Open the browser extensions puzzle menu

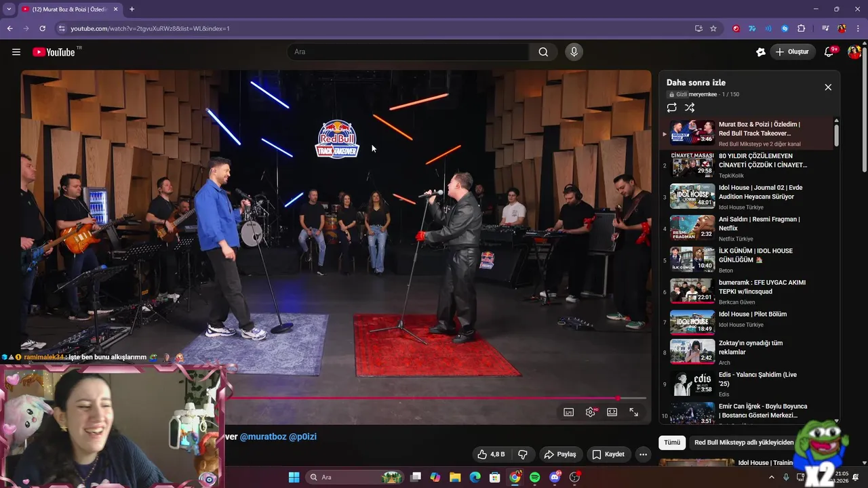[x=801, y=28]
